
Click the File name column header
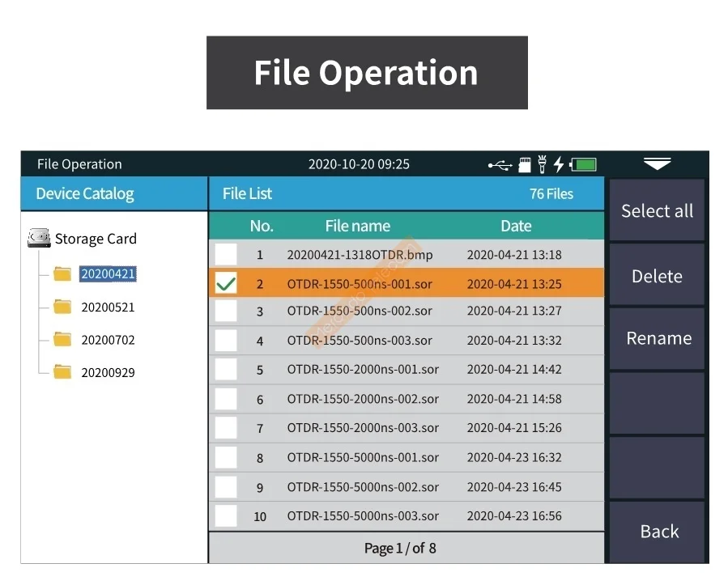(357, 226)
